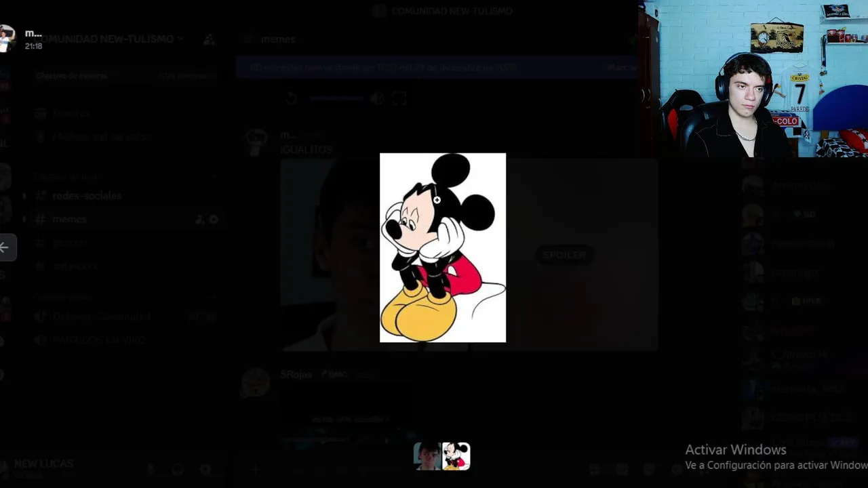Click the invite people icon beside server name
The height and width of the screenshot is (488, 868).
(209, 39)
